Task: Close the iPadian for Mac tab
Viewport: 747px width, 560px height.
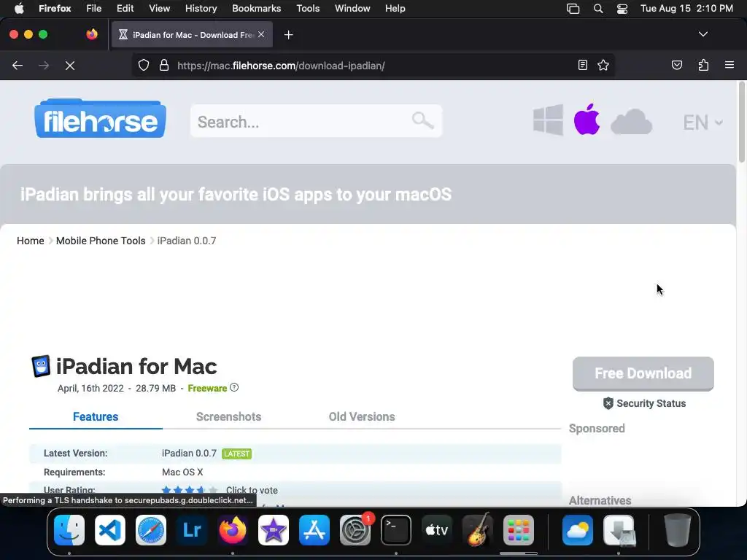Action: 261,34
